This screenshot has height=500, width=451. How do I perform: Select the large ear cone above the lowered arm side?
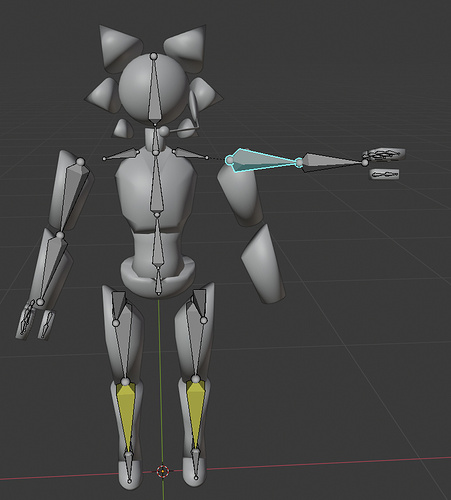click(x=118, y=47)
